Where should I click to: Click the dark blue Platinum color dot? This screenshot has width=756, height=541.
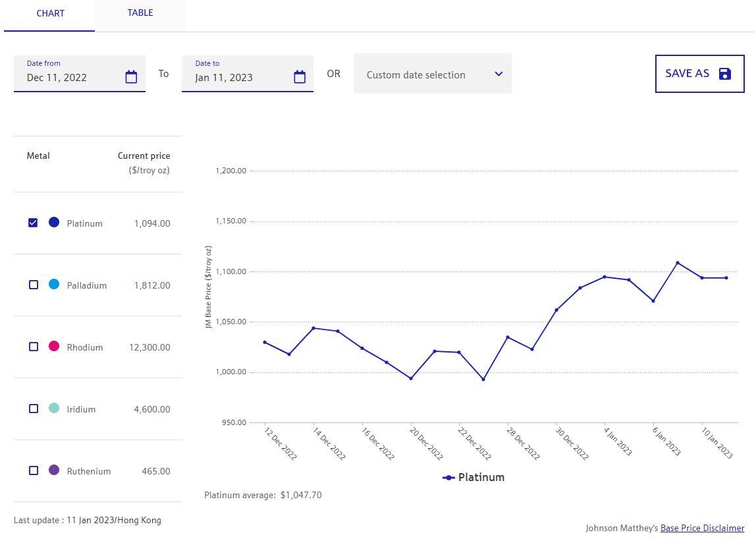point(54,223)
